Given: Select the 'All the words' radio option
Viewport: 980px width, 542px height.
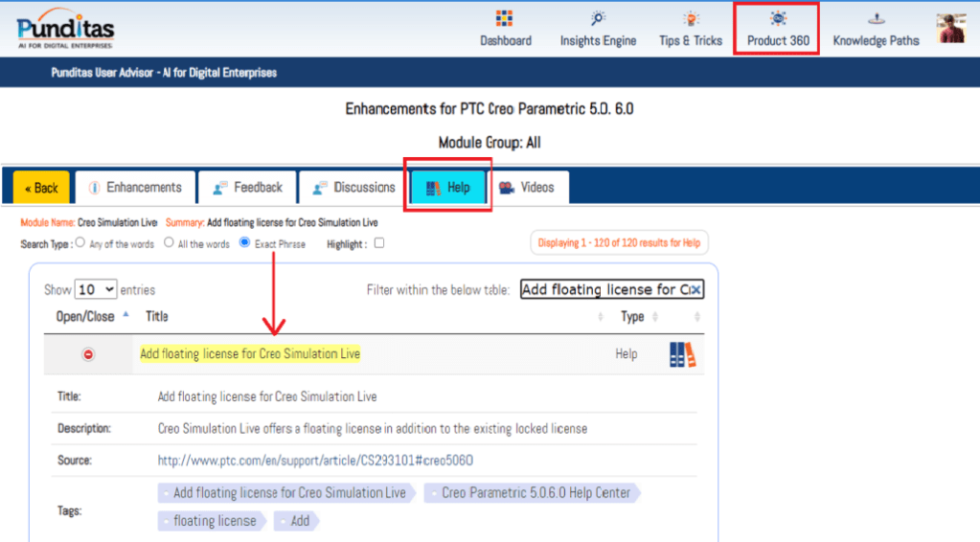Looking at the screenshot, I should (169, 243).
